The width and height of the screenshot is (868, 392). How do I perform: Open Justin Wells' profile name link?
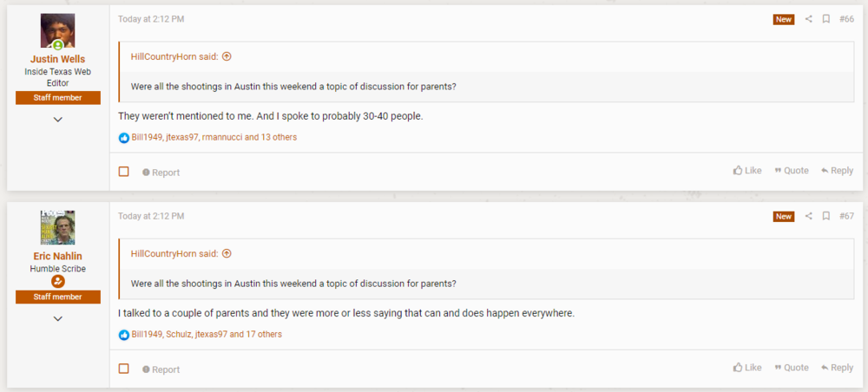(x=58, y=60)
